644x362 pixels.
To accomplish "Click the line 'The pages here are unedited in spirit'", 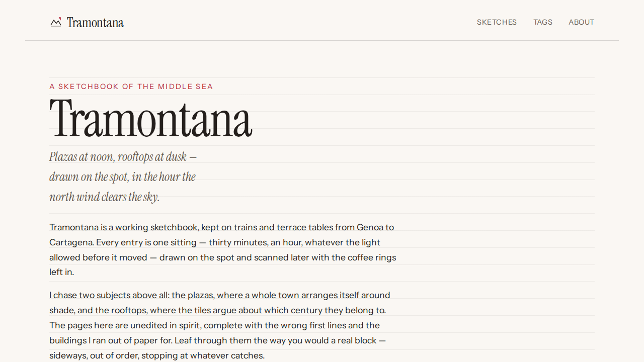I will 214,325.
